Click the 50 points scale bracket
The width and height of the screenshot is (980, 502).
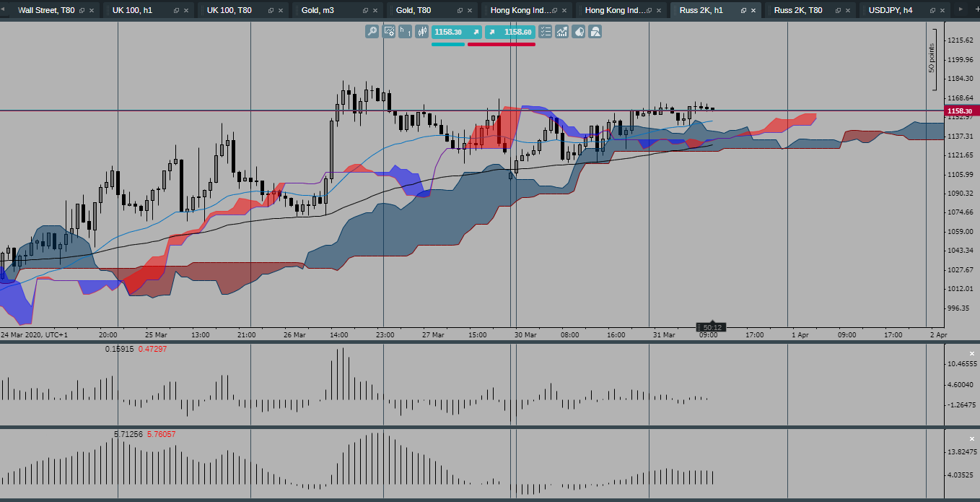point(932,59)
